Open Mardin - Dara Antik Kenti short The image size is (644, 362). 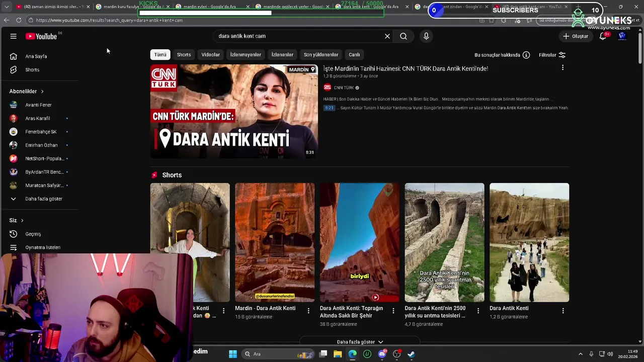tap(275, 242)
